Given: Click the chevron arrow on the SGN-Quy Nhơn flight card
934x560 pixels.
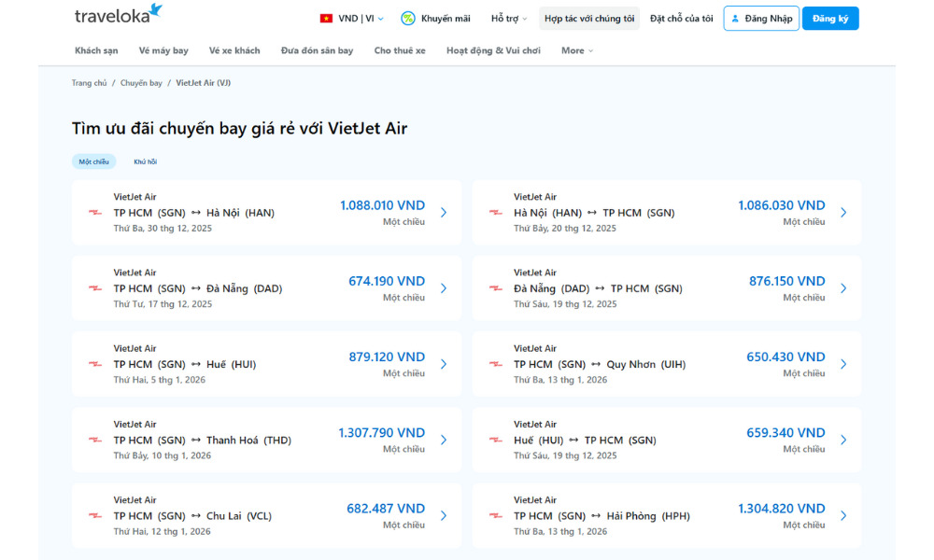Looking at the screenshot, I should pos(843,364).
